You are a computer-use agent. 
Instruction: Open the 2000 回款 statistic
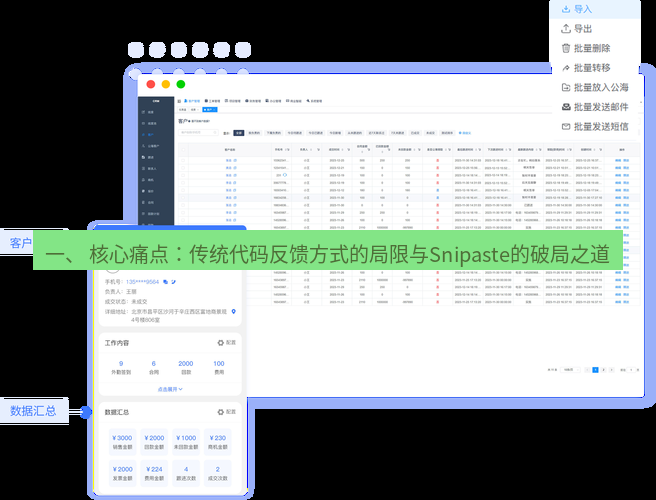point(186,367)
